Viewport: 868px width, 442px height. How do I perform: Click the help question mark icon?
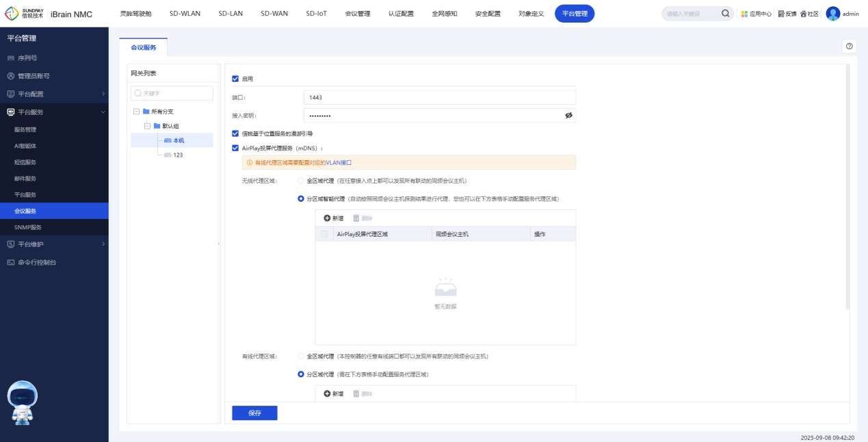850,46
